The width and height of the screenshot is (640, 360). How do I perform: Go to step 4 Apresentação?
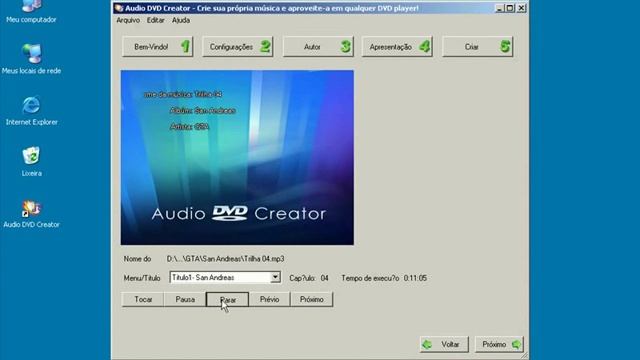pos(397,47)
